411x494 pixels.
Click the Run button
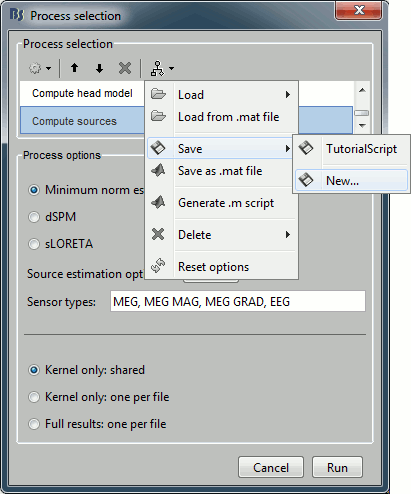click(x=337, y=467)
